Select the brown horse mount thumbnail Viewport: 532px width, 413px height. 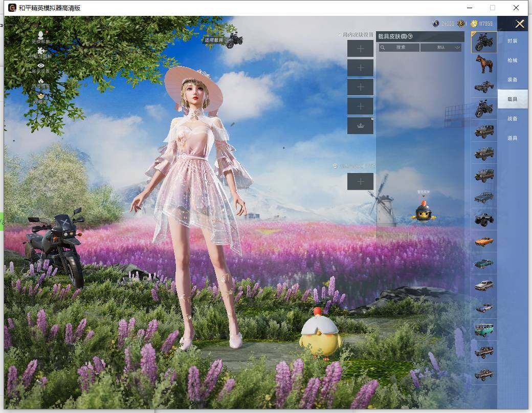click(x=484, y=64)
